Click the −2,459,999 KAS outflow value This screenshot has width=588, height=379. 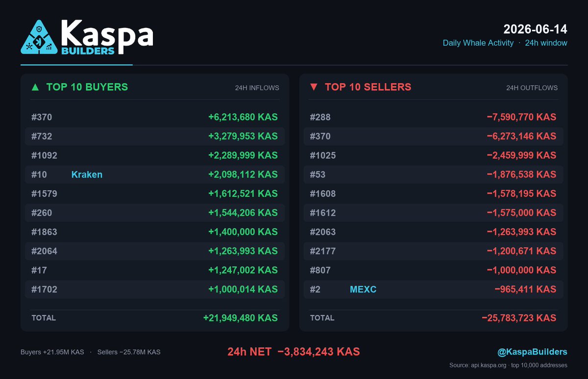click(521, 155)
